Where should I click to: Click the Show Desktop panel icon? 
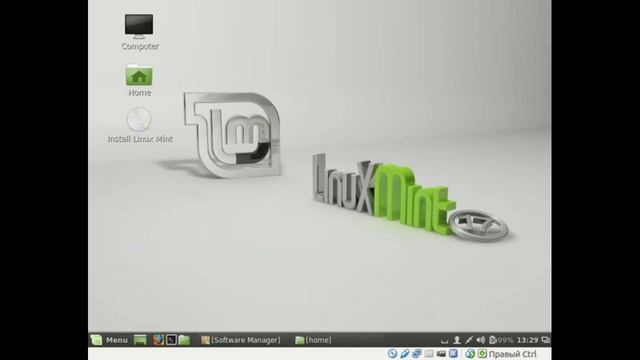[140, 340]
